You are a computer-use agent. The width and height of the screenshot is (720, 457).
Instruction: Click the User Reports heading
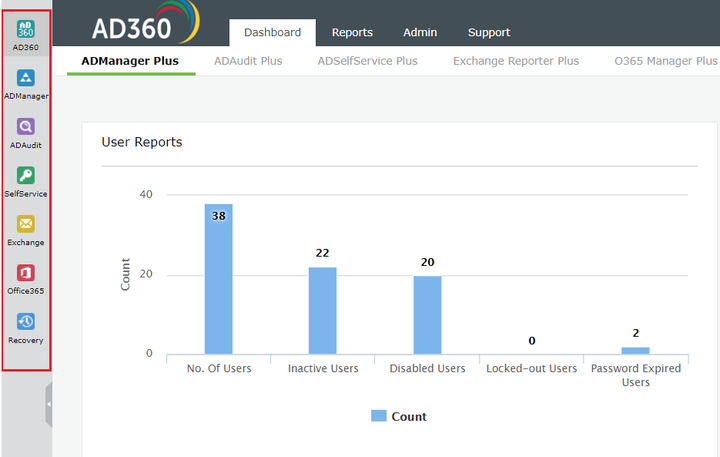pyautogui.click(x=142, y=142)
